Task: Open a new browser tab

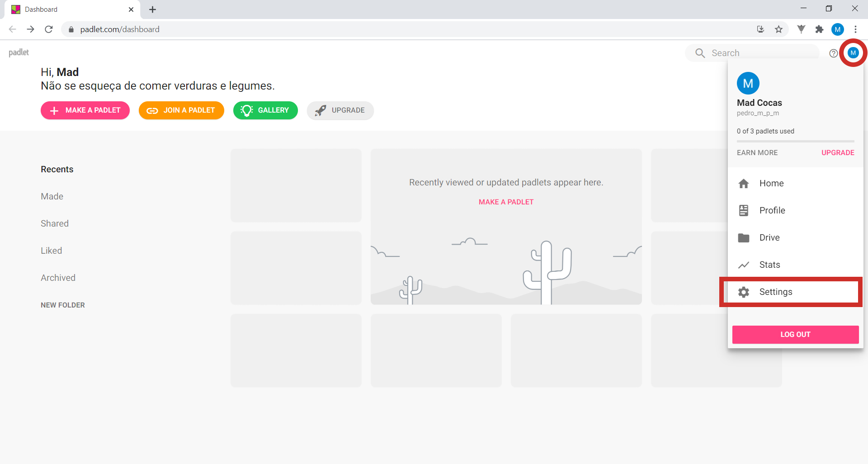Action: [153, 9]
